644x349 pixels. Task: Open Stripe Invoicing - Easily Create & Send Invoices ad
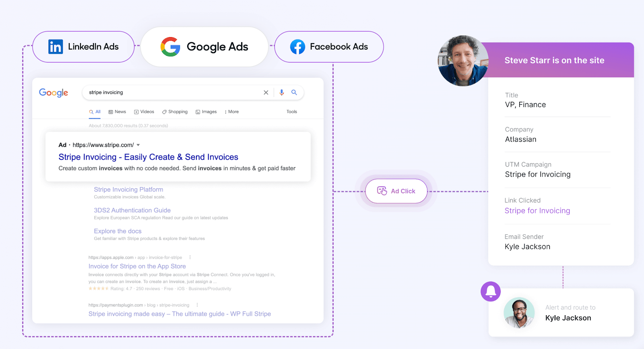coord(148,157)
